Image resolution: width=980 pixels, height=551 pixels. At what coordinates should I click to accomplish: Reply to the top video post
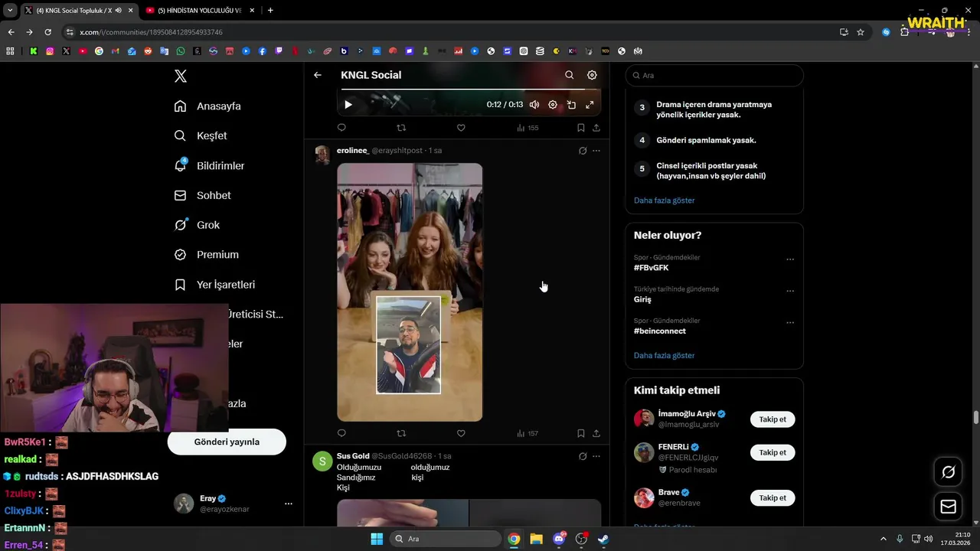coord(341,128)
